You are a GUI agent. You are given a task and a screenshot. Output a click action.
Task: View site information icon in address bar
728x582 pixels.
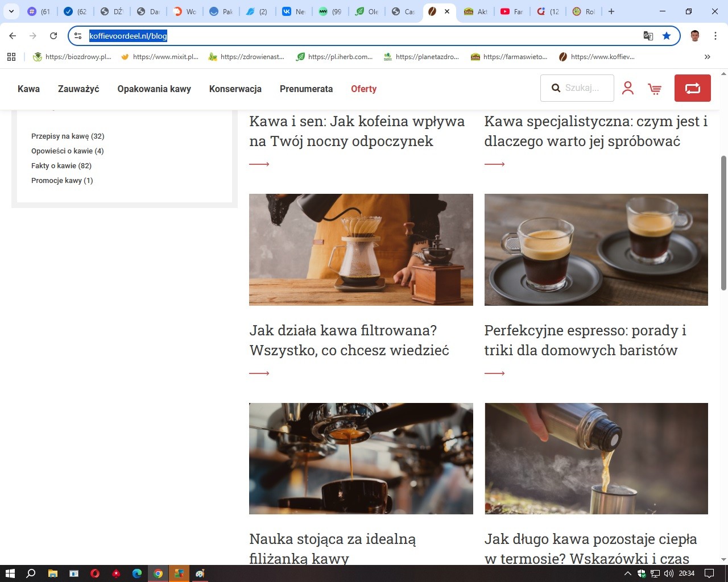78,36
